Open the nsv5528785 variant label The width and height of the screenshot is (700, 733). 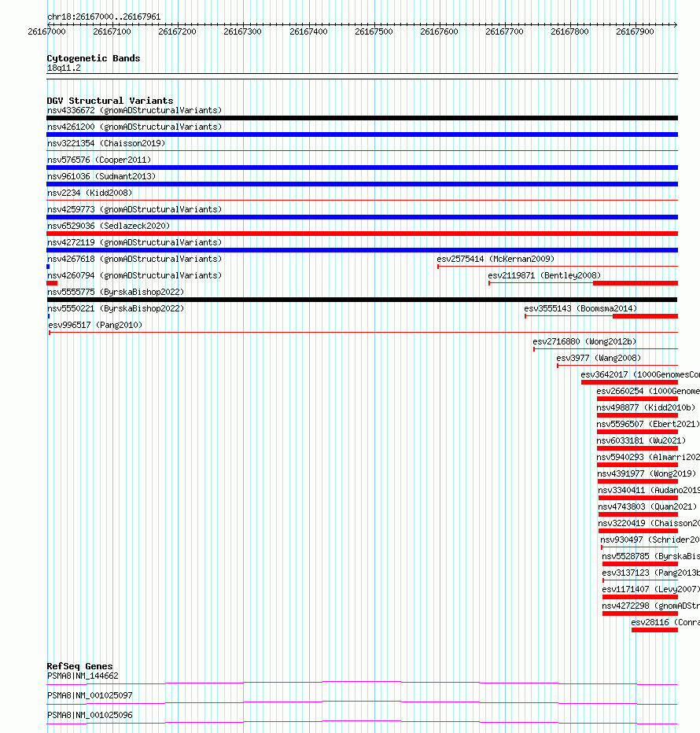651,556
